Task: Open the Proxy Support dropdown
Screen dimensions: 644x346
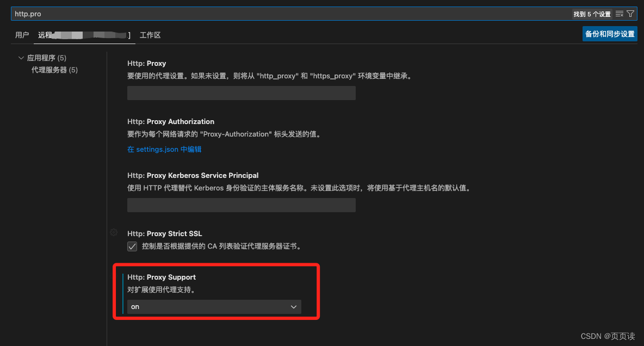Action: point(214,307)
